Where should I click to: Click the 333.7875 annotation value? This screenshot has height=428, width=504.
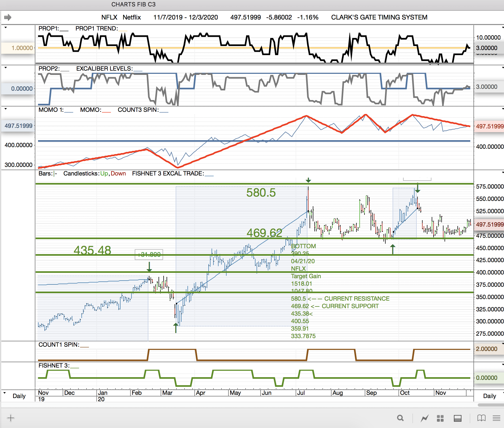pyautogui.click(x=303, y=336)
